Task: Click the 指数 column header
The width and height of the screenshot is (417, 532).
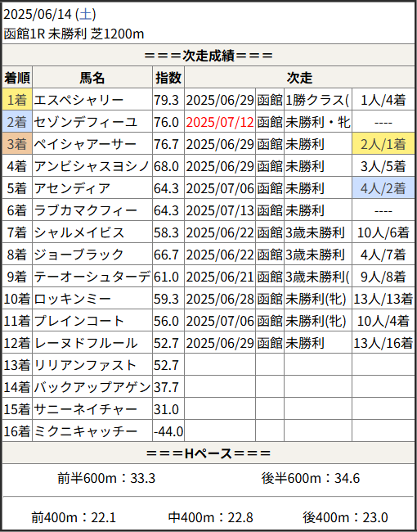Action: tap(168, 78)
